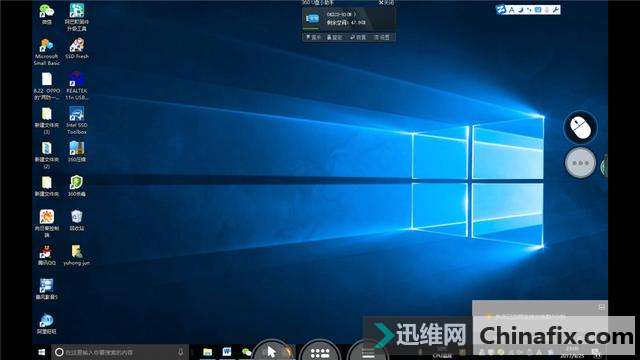
Task: Close the 360 USB assistant widget
Action: [386, 2]
